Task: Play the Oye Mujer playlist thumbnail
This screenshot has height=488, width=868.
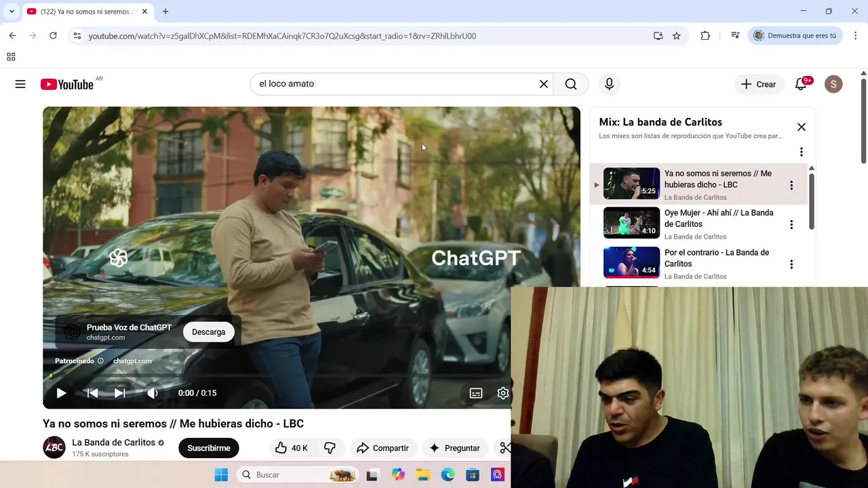Action: [x=631, y=223]
